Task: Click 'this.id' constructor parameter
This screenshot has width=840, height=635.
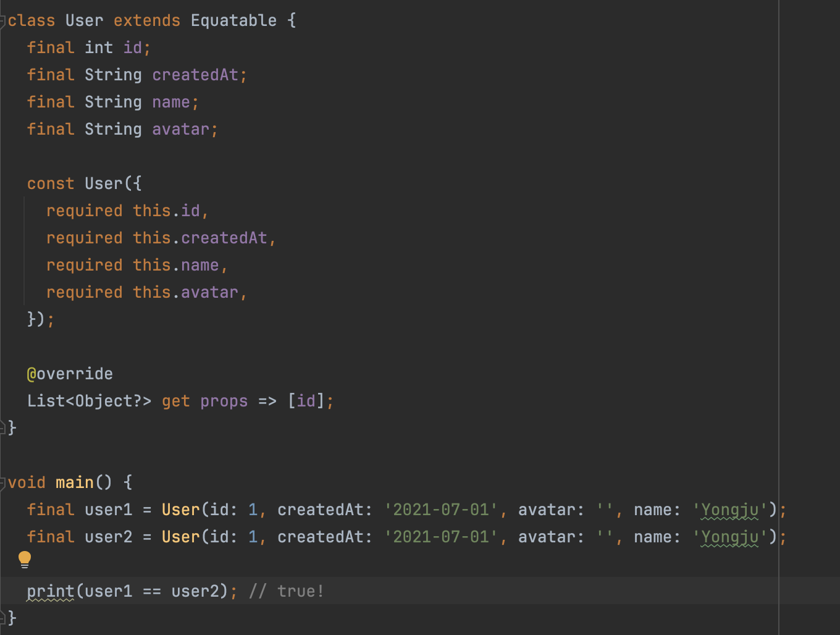Action: pos(167,211)
